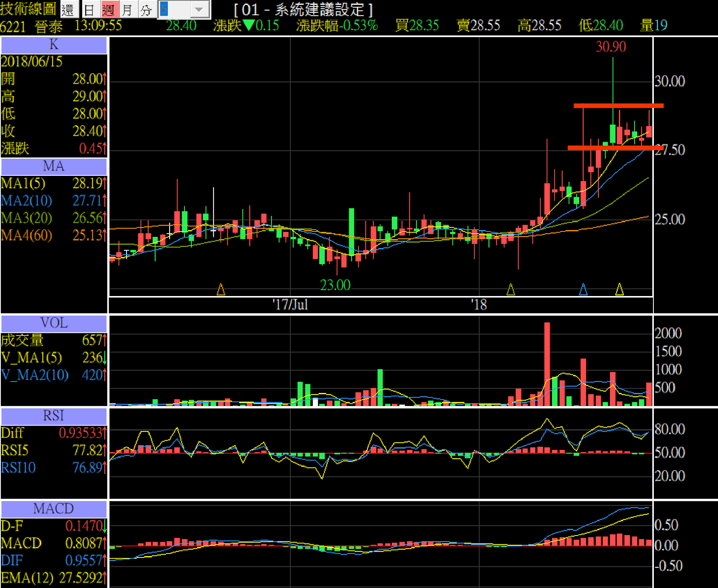Image resolution: width=718 pixels, height=588 pixels.
Task: Select the RSI panel header
Action: point(54,416)
